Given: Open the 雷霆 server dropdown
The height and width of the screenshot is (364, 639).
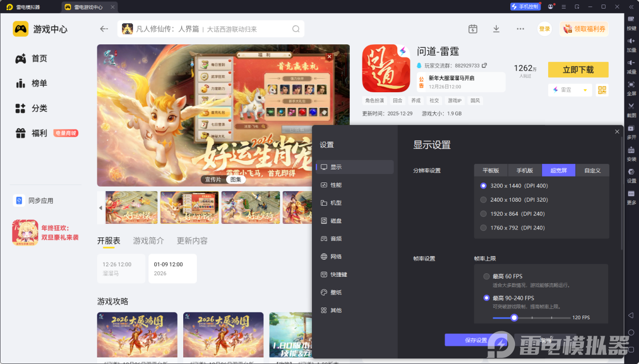Looking at the screenshot, I should click(570, 90).
